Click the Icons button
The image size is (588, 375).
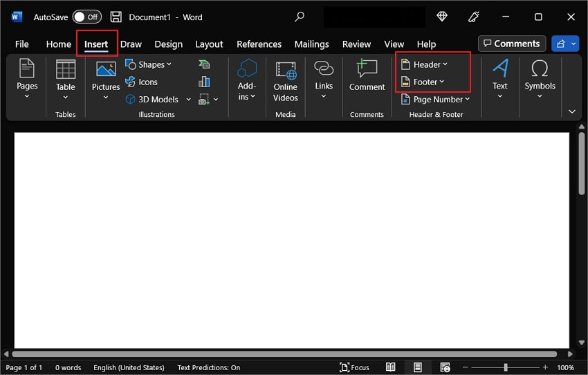pyautogui.click(x=141, y=82)
